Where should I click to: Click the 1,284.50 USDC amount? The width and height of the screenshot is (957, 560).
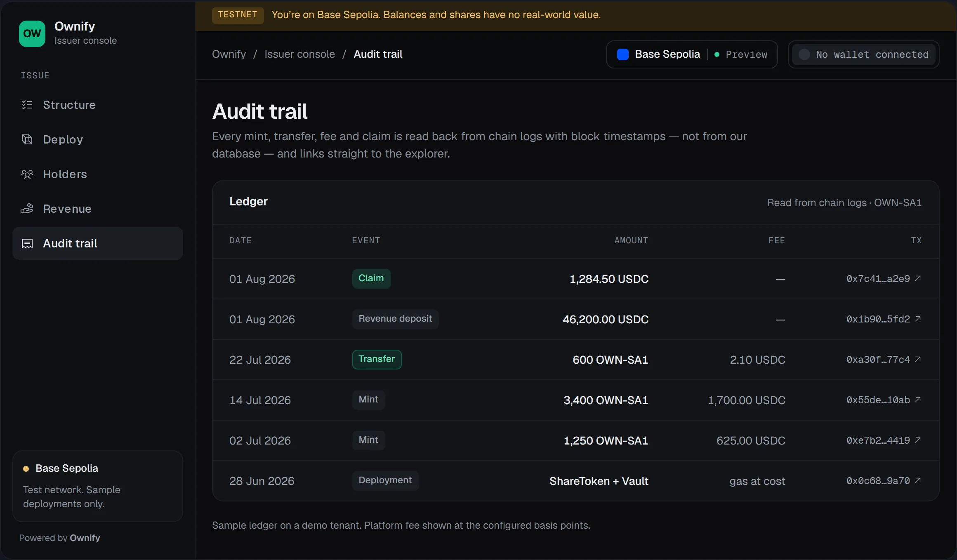[609, 279]
